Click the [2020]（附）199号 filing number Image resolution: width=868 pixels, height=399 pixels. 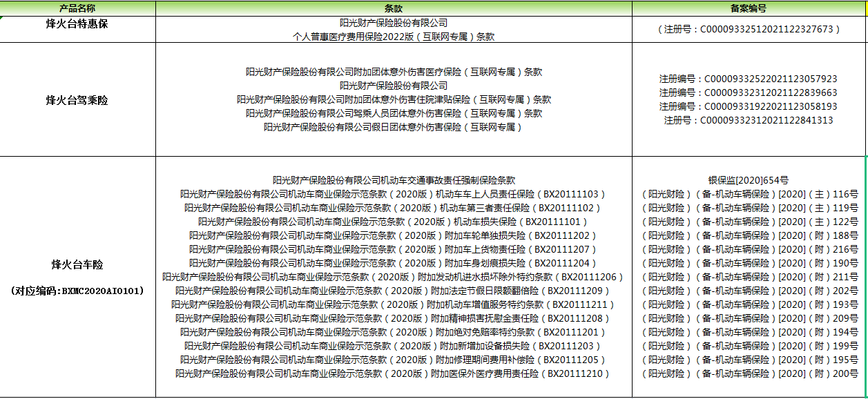(749, 346)
